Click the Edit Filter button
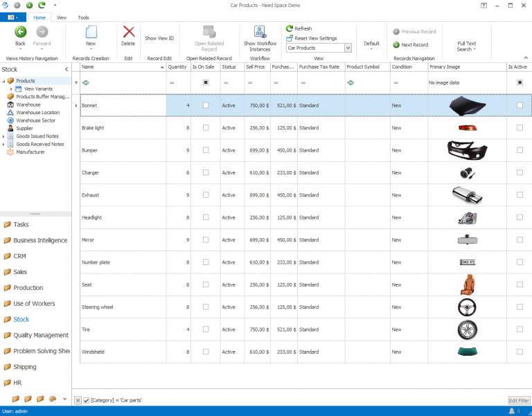This screenshot has width=532, height=416. pyautogui.click(x=518, y=400)
